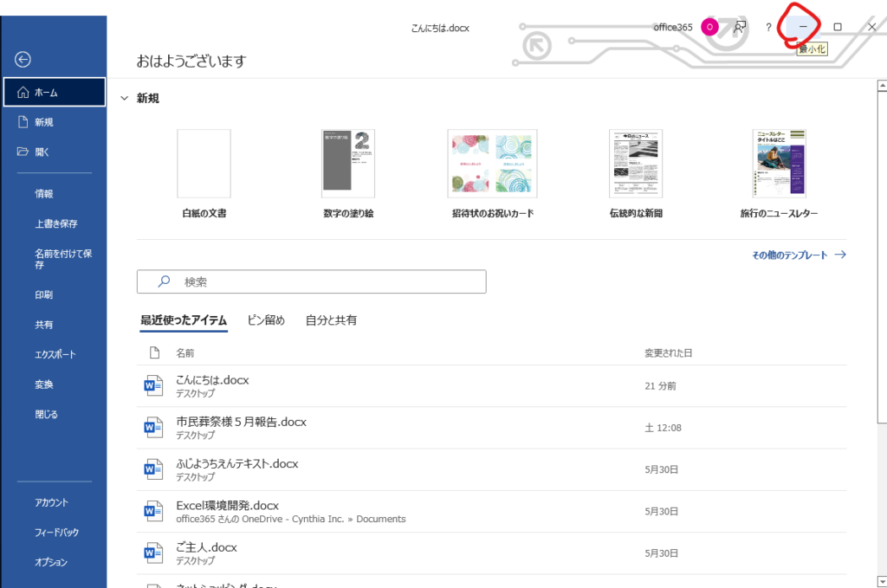Open the オプション menu item
The image size is (887, 588).
51,562
